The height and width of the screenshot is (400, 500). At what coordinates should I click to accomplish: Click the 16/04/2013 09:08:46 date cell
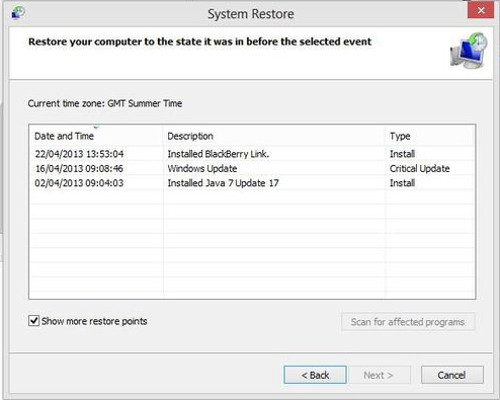click(79, 168)
